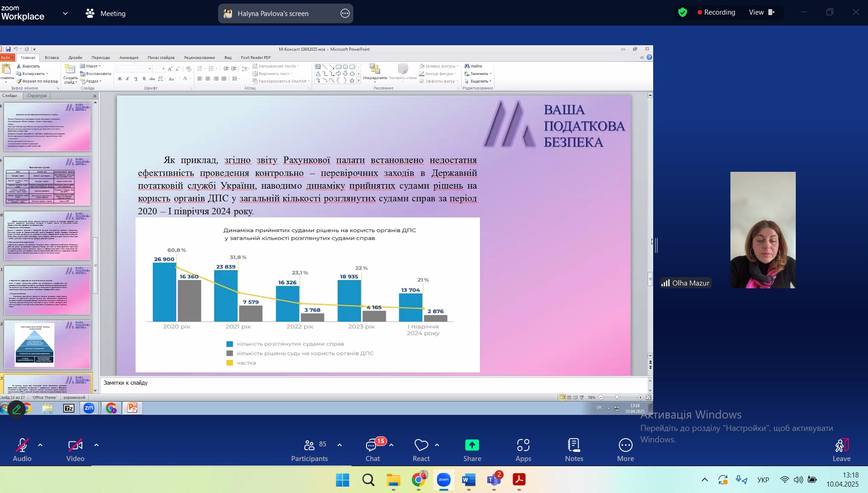Open Microsoft Teams in Windows taskbar
Screen dimensions: 868x493
[494, 480]
